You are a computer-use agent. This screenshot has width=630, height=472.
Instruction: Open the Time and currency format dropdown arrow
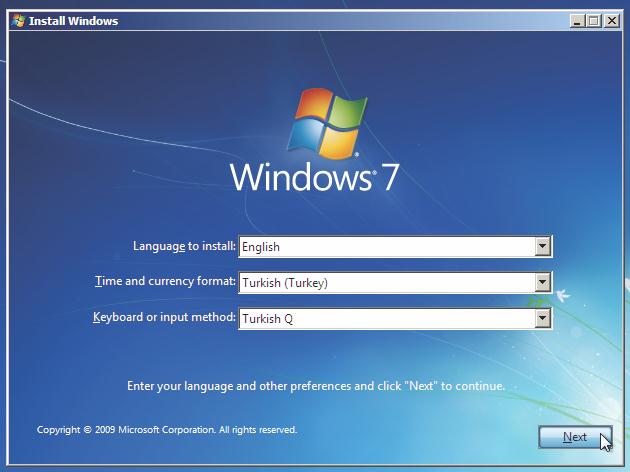tap(542, 282)
